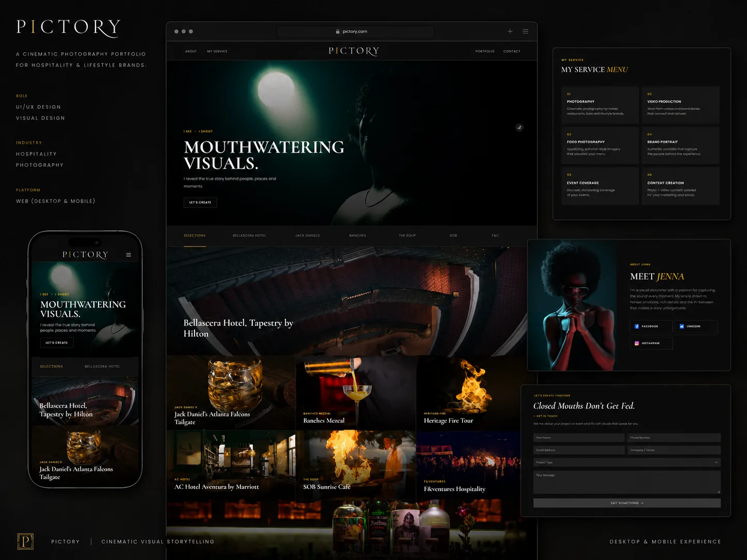Switch to the Selections tab on desktop
The width and height of the screenshot is (747, 560).
[194, 236]
